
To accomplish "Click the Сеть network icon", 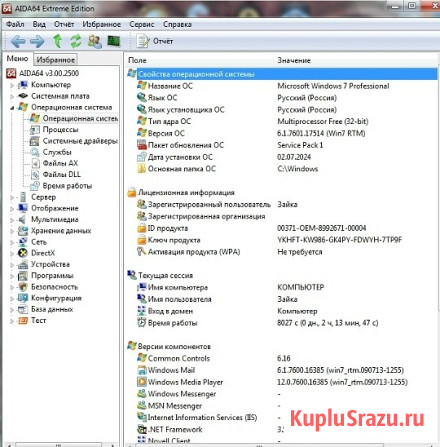I will tap(23, 242).
